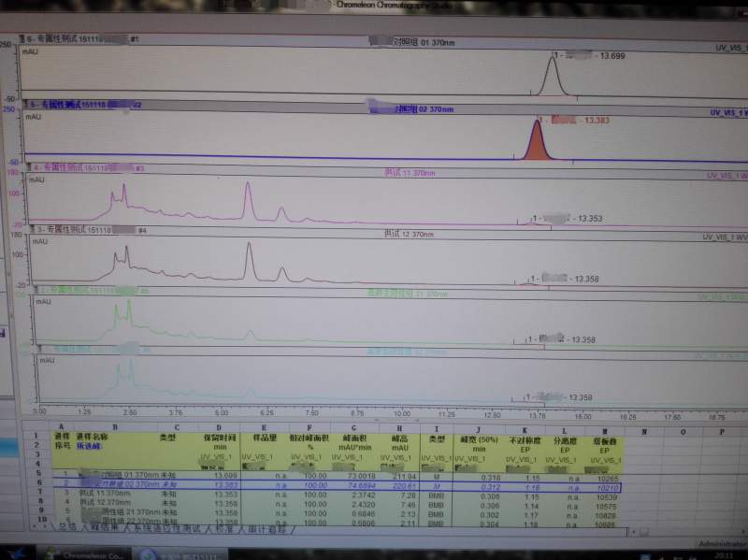Select column header D in the report table
This screenshot has width=748, height=560.
pyautogui.click(x=219, y=427)
